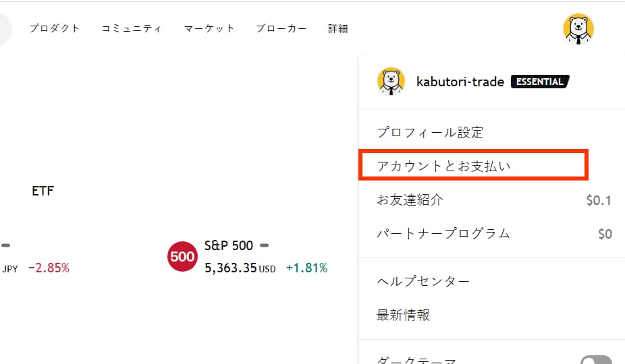Open パートナープログラム
Image resolution: width=625 pixels, height=364 pixels.
point(443,233)
